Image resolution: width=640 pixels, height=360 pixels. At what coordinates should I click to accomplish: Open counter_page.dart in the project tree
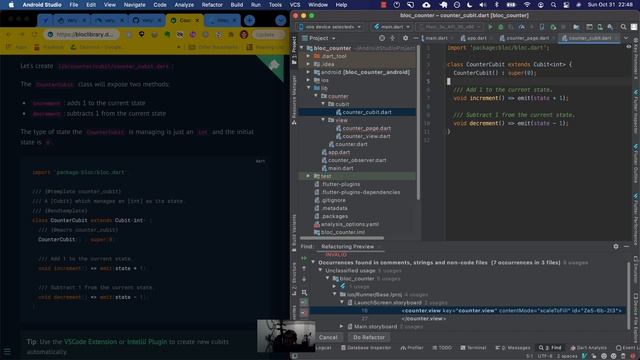[x=363, y=128]
